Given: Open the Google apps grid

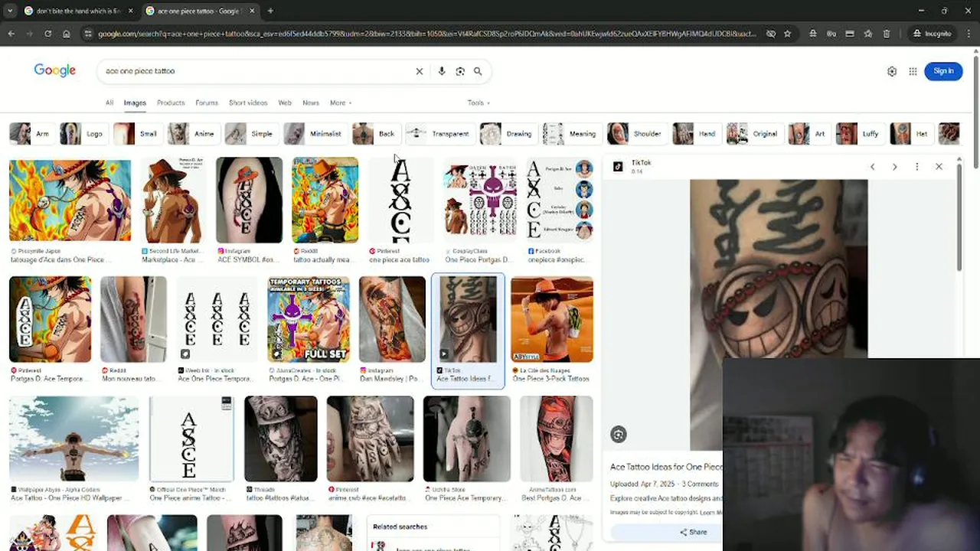Looking at the screenshot, I should click(913, 71).
